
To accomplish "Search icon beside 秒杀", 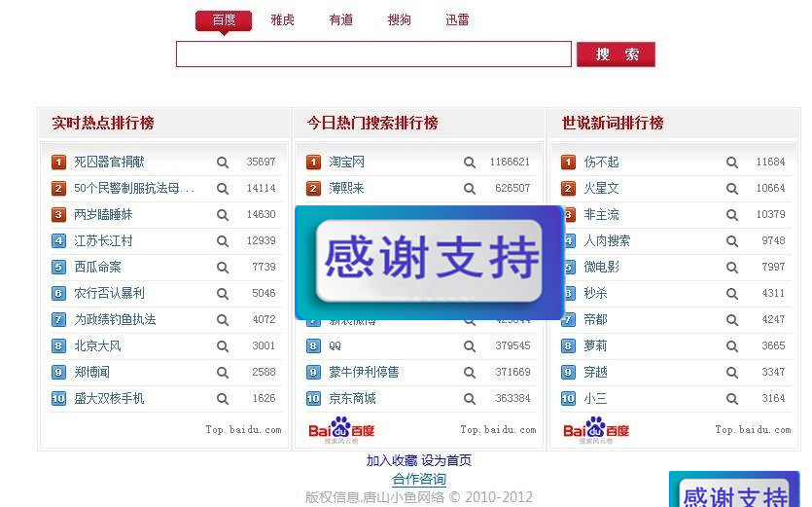I will 732,294.
